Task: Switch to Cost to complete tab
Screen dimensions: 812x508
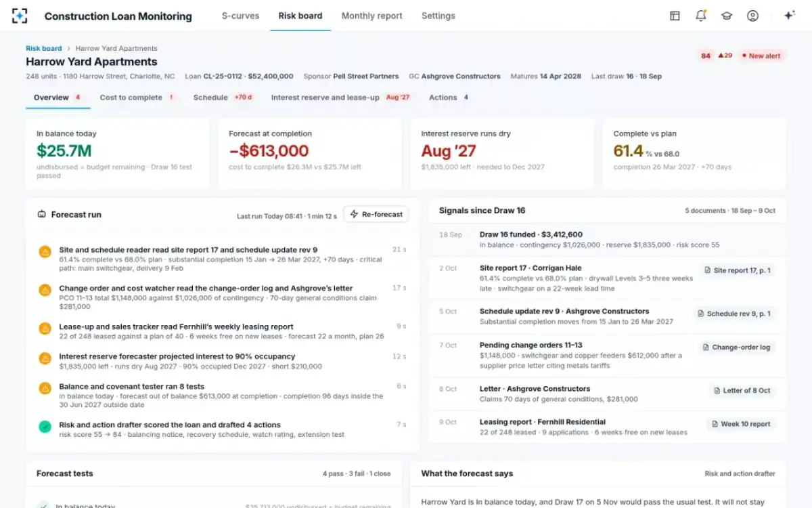Action: [x=137, y=98]
